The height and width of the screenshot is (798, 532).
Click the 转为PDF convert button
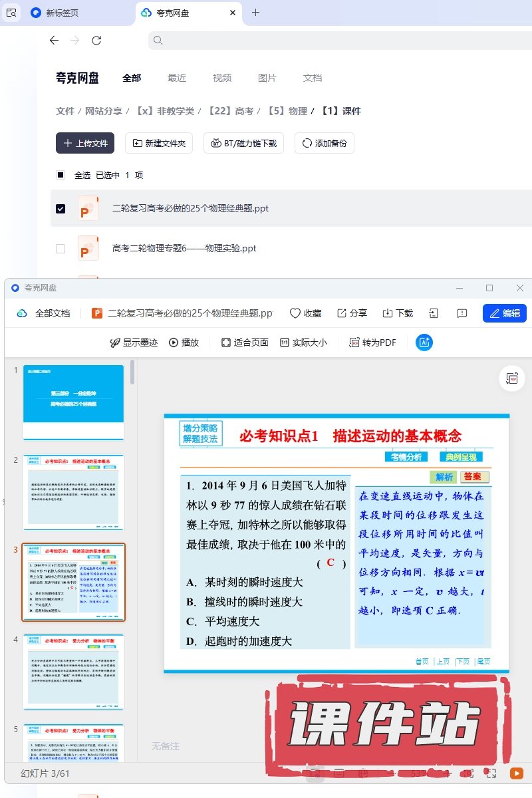373,342
